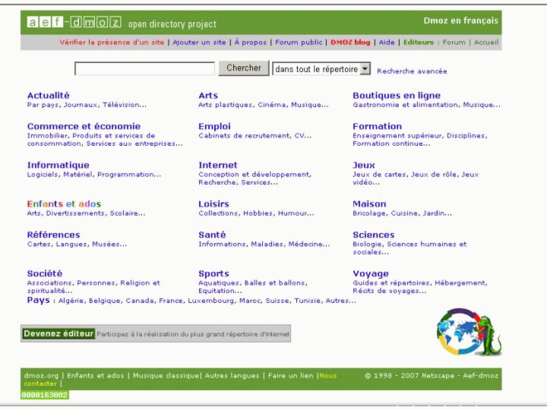Open Vérifier la présence d'un site
The width and height of the screenshot is (547, 410).
tap(112, 42)
